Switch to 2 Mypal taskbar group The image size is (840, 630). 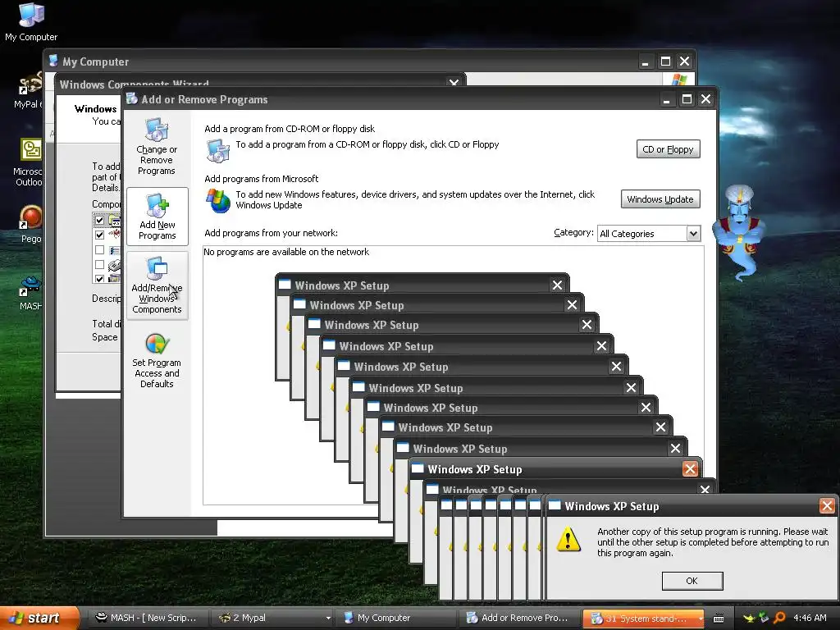(x=272, y=619)
